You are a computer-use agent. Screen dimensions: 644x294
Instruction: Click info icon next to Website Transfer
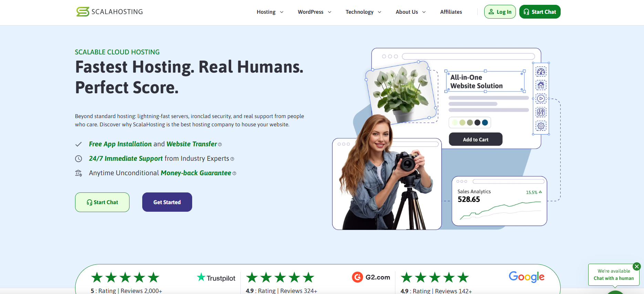tap(220, 145)
